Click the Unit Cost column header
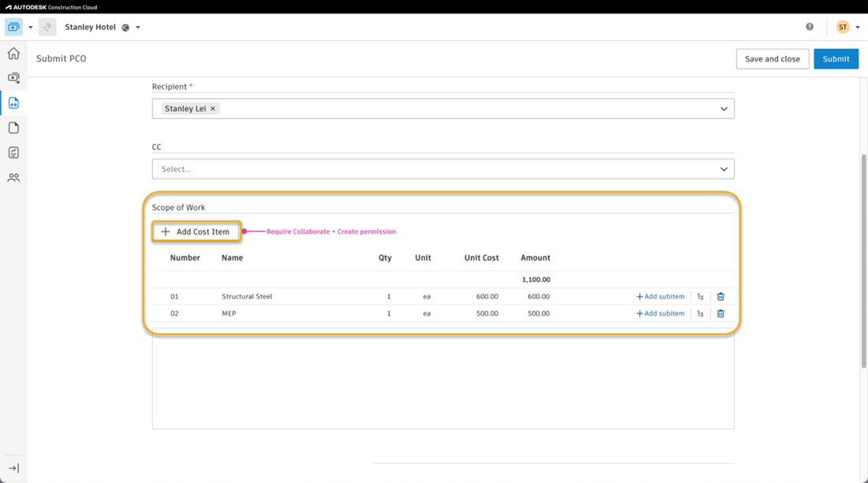The image size is (868, 483). [x=481, y=257]
